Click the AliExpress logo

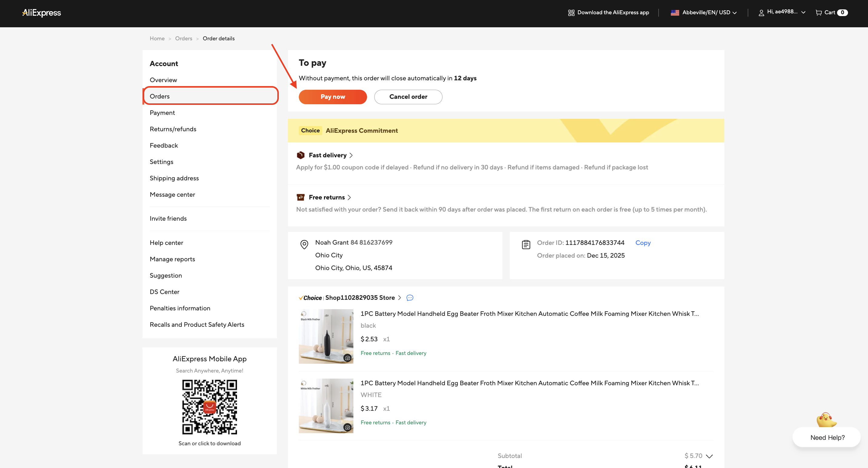(x=42, y=13)
